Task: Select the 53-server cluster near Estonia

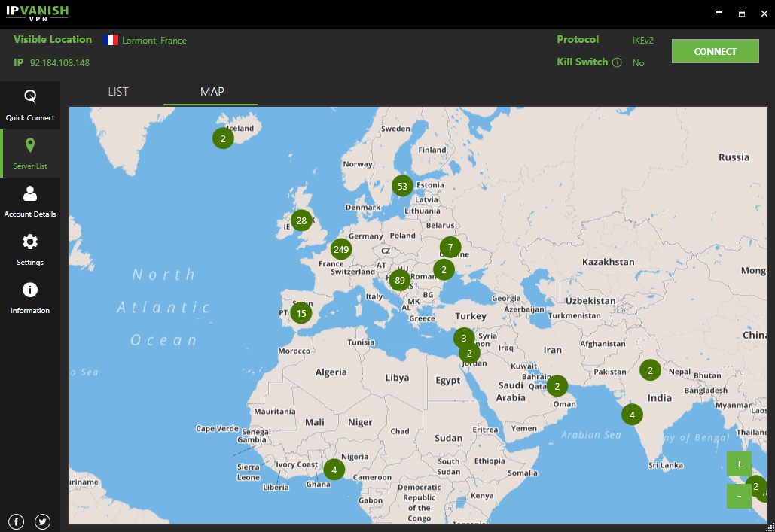Action: click(402, 186)
